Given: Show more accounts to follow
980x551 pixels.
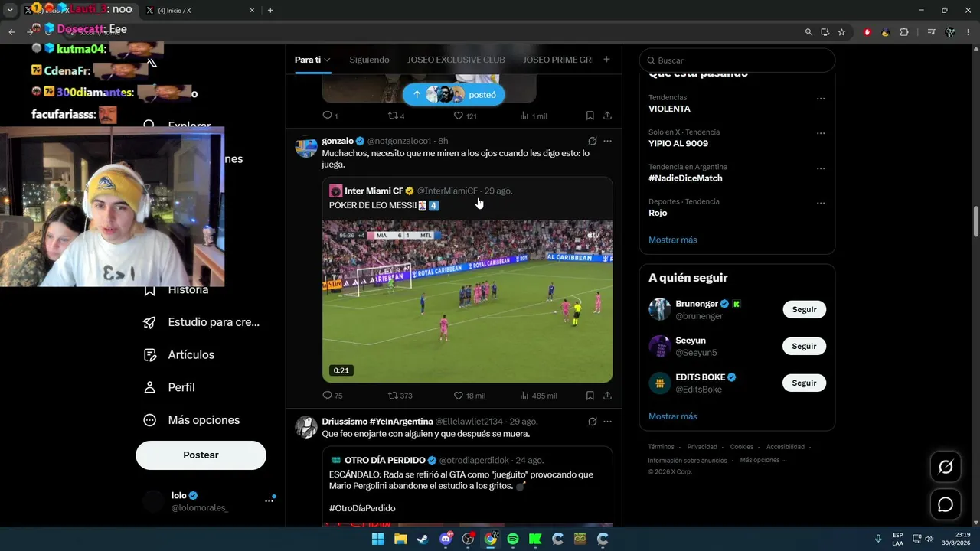Looking at the screenshot, I should pyautogui.click(x=673, y=416).
